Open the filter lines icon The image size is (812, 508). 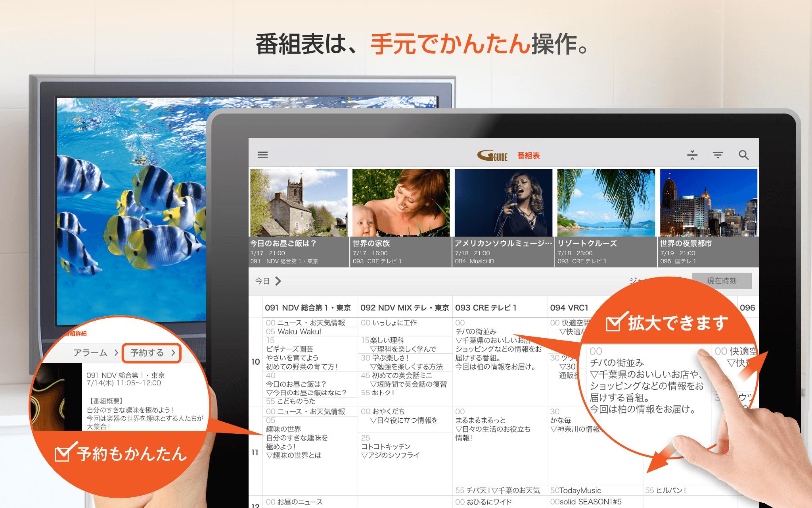point(718,155)
